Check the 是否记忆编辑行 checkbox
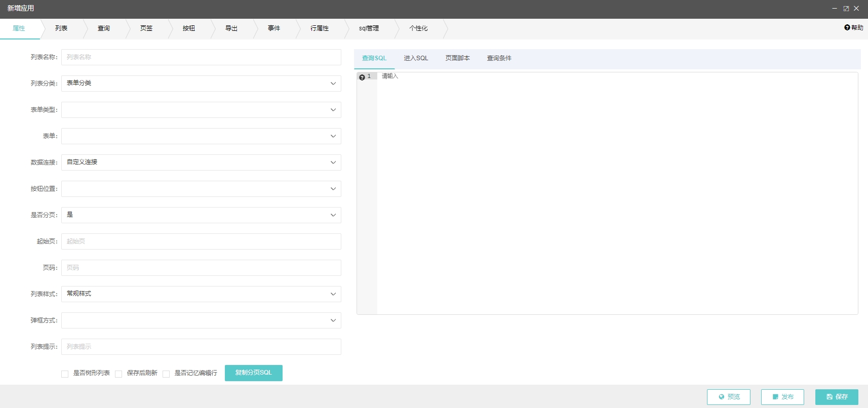This screenshot has height=408, width=868. click(x=166, y=374)
